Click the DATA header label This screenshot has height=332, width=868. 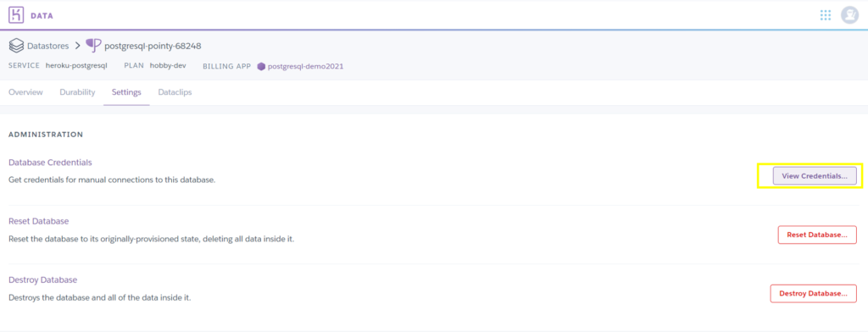coord(42,15)
